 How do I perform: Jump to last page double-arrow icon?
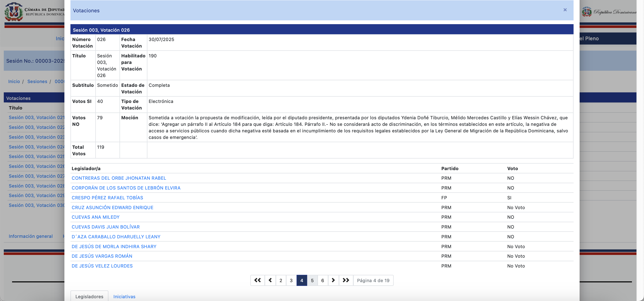[x=346, y=280]
